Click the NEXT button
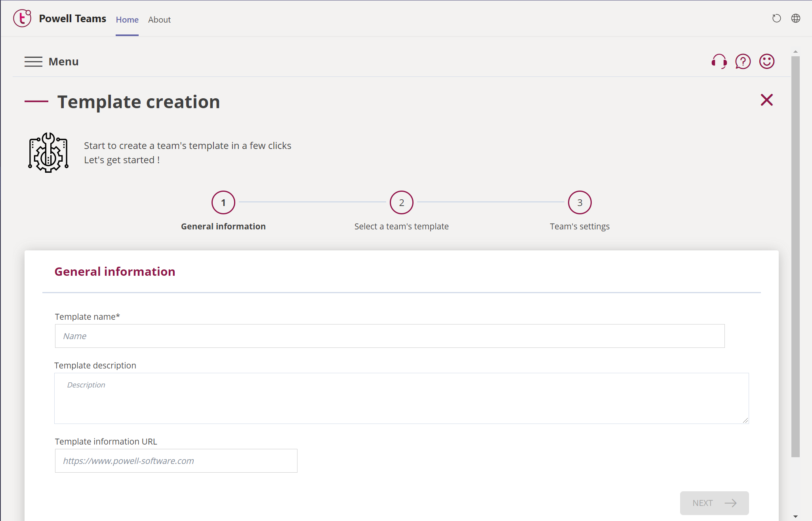This screenshot has height=521, width=812. click(x=714, y=503)
